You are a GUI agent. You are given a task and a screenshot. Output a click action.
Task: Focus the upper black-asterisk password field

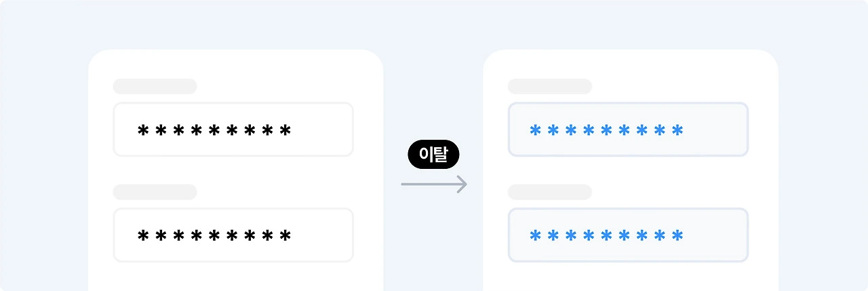[233, 130]
